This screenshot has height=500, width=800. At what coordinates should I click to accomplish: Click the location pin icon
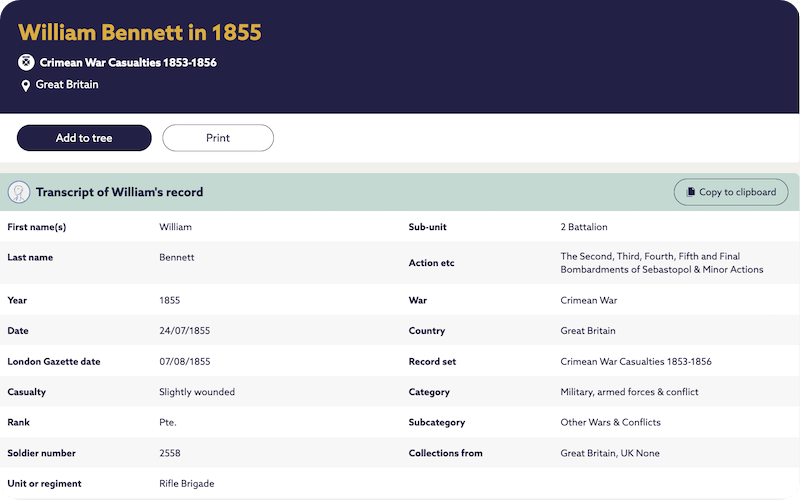coord(26,86)
